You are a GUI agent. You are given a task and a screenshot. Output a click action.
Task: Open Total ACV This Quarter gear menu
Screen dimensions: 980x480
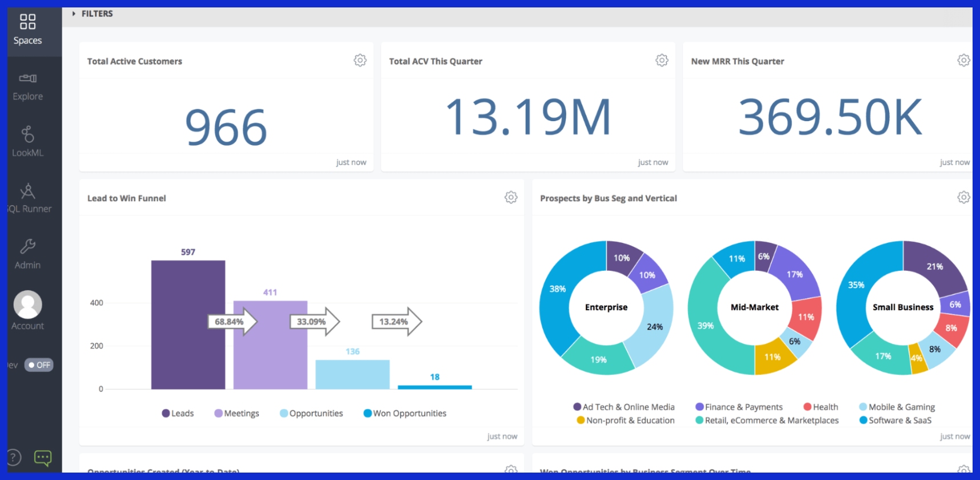coord(662,61)
